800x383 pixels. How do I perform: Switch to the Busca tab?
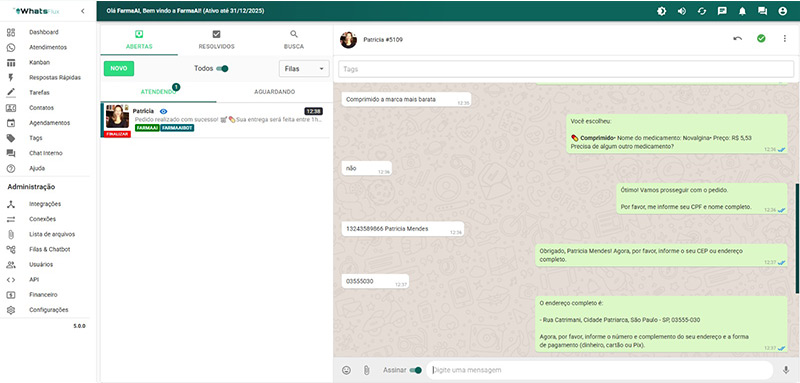(294, 40)
